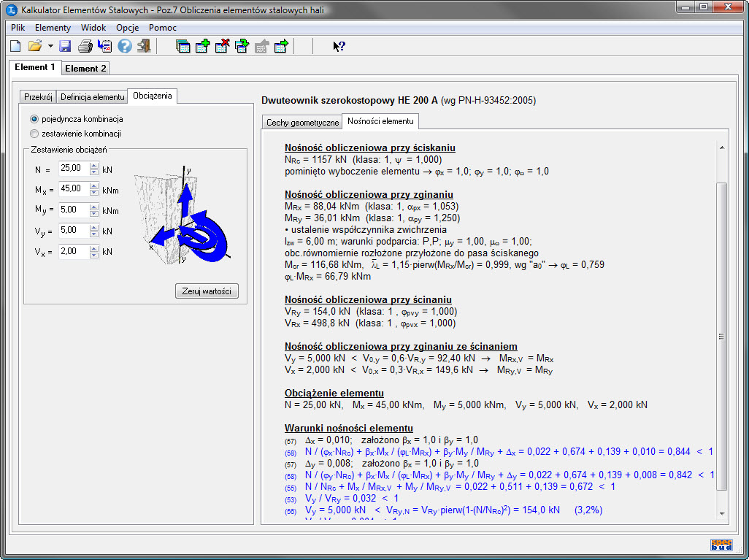Click the 'Zeruj wartości' button
This screenshot has width=749, height=560.
point(207,291)
